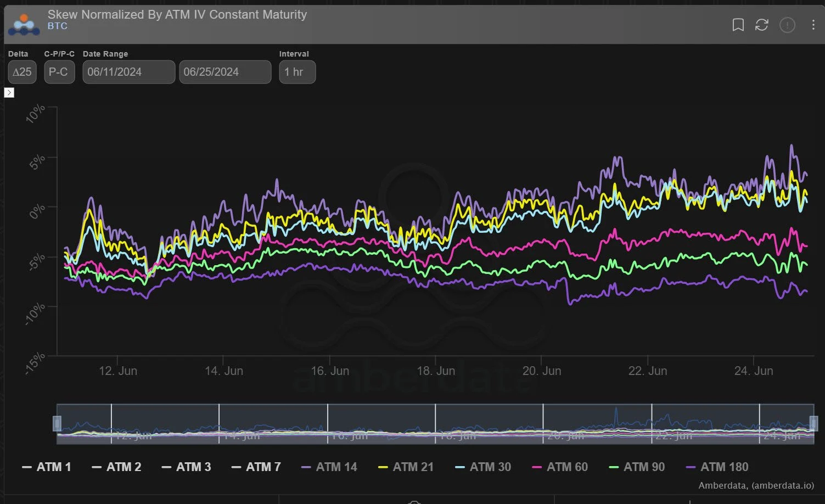Click the chart title Skew Normalized By ATM IV
This screenshot has height=504, width=825.
point(177,14)
